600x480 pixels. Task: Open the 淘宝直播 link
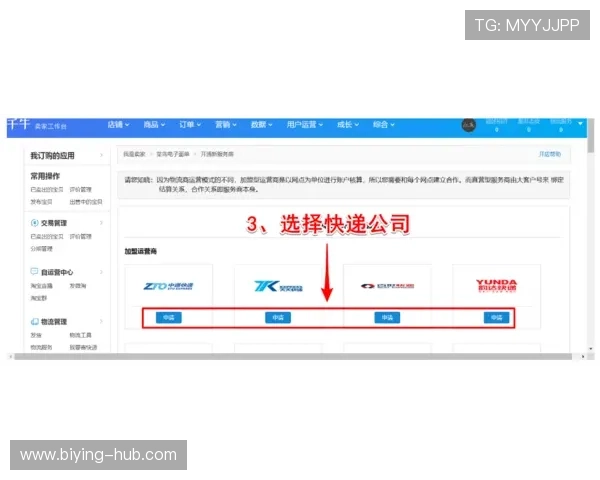click(41, 286)
